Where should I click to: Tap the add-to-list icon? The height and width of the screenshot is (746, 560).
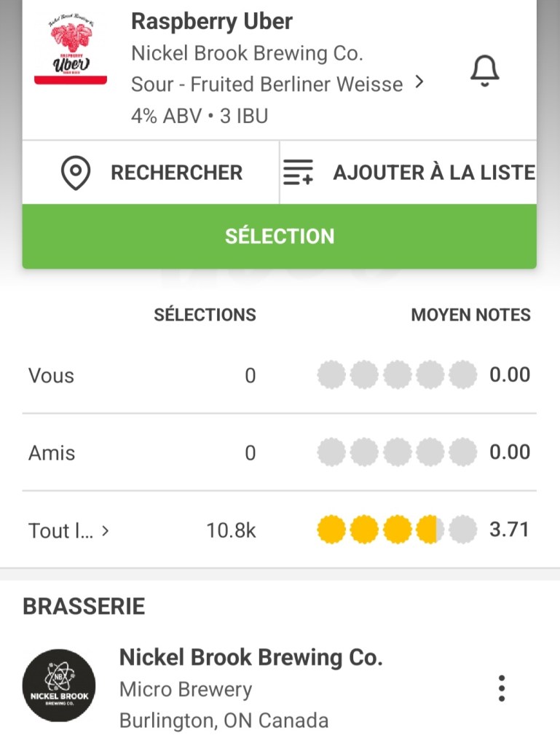coord(298,173)
